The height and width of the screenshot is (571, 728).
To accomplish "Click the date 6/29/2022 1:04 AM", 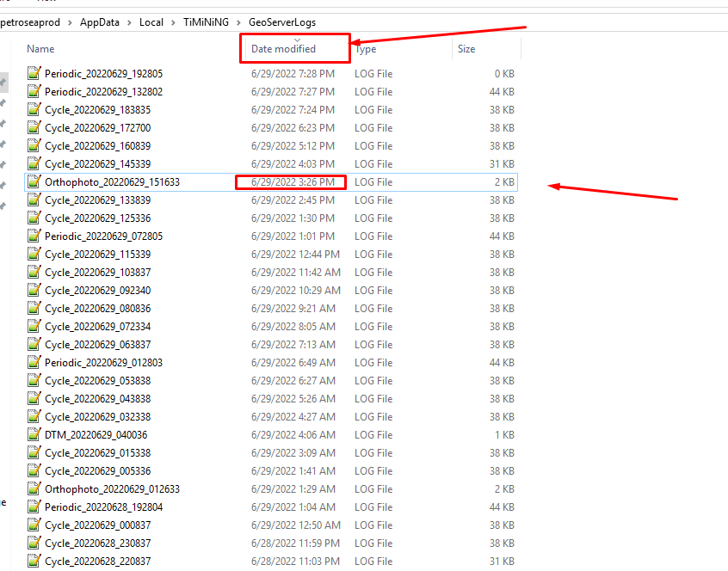I will 293,507.
